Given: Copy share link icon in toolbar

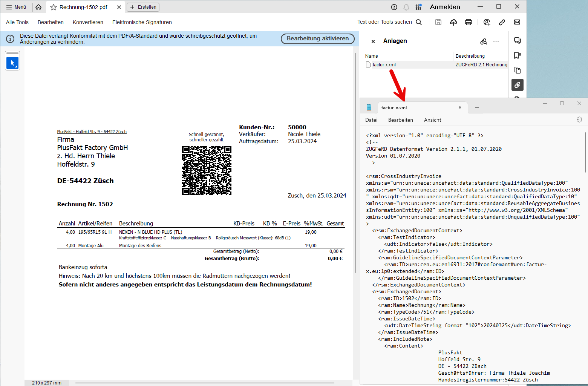Looking at the screenshot, I should click(502, 22).
